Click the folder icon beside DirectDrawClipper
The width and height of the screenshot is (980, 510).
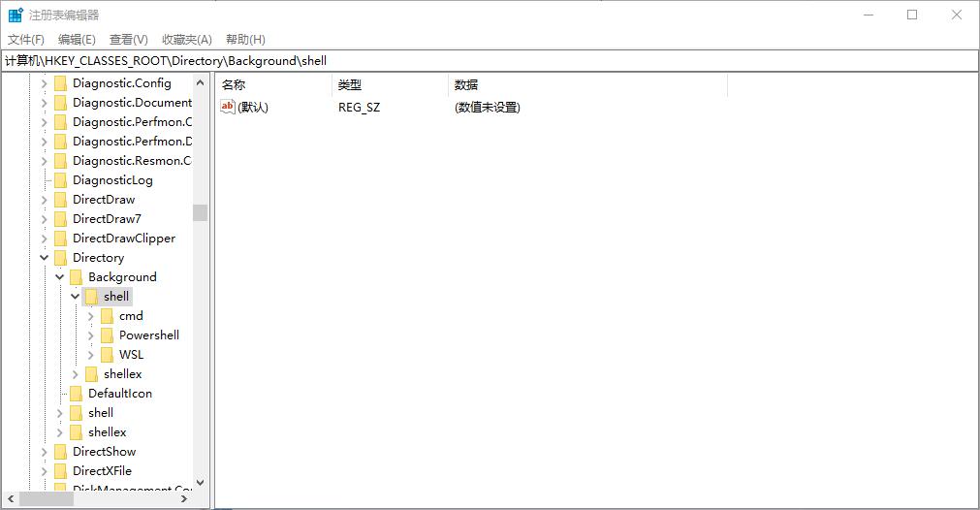[61, 239]
